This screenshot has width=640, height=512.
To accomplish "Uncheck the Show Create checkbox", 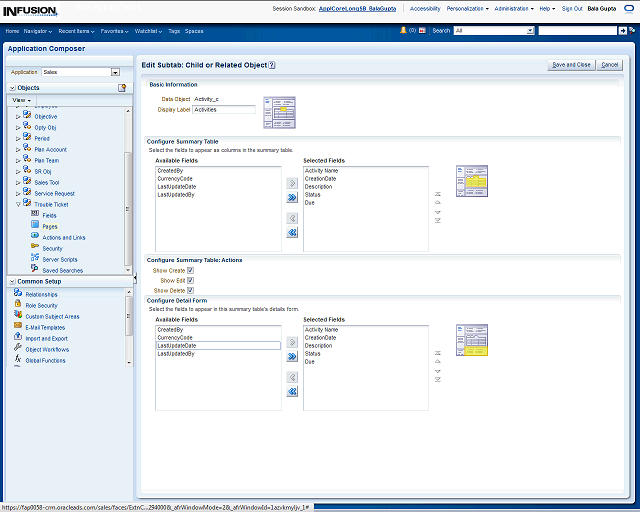I will 190,270.
